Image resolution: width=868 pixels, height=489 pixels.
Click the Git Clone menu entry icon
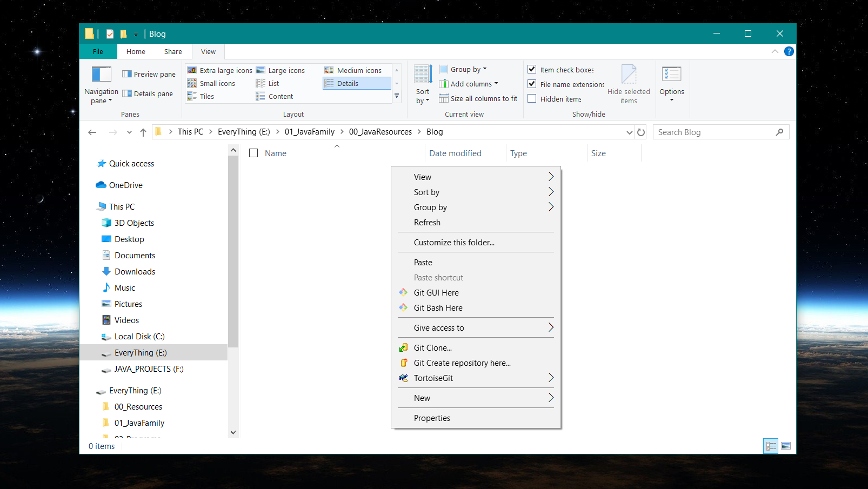[403, 348]
